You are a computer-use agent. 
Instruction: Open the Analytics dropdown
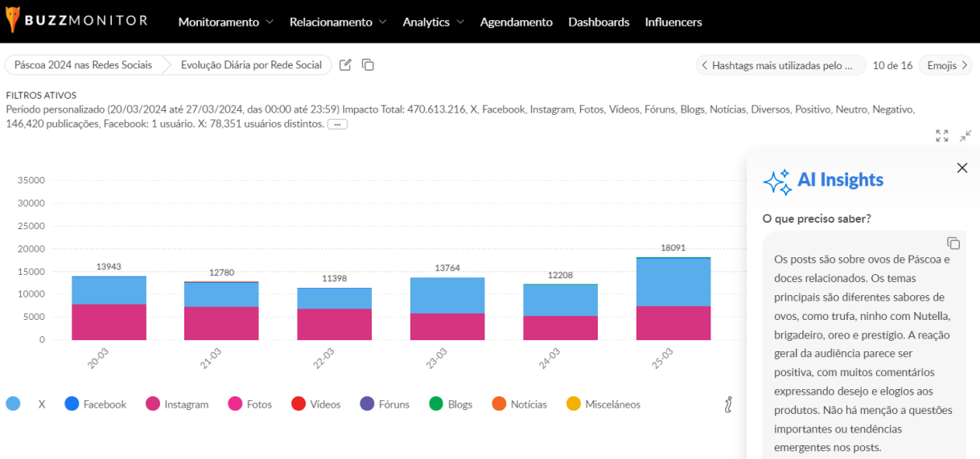pos(433,22)
